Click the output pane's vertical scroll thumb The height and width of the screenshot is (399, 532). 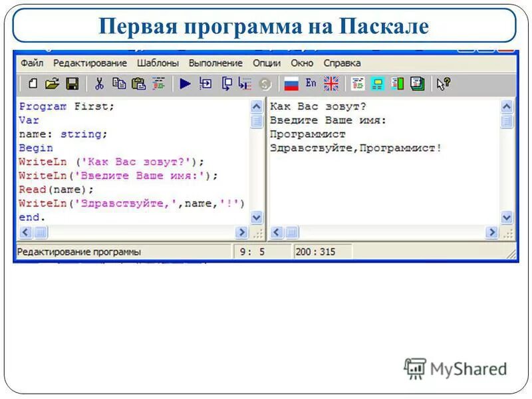tap(507, 121)
